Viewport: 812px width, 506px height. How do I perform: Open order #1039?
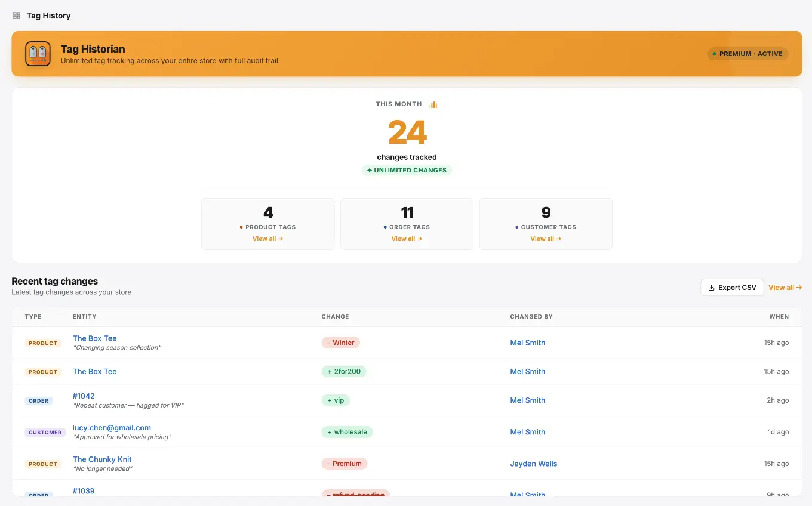[84, 491]
